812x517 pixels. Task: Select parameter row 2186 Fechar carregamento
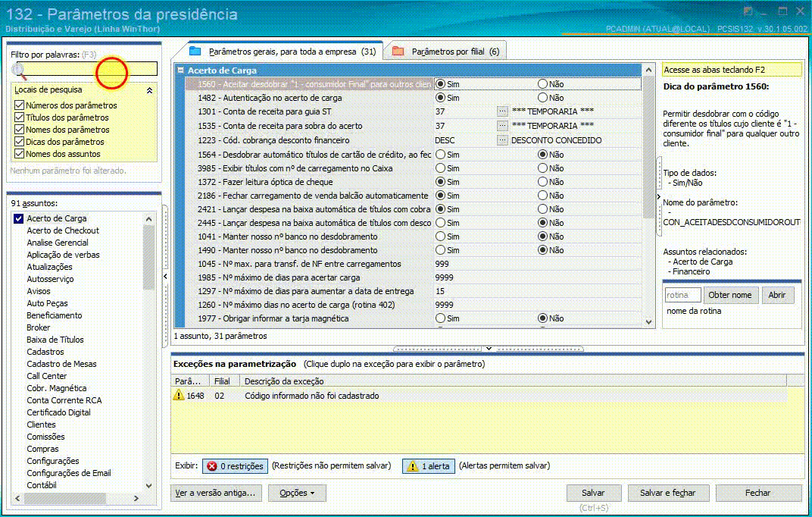313,196
